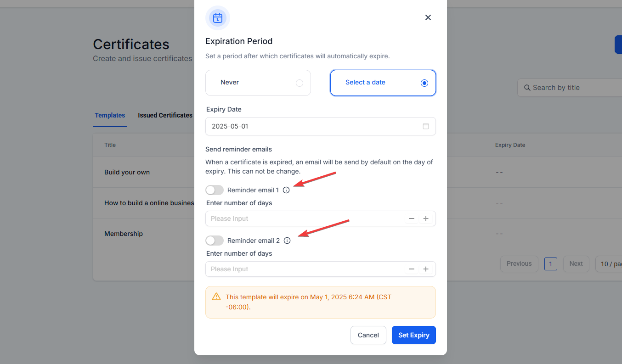Open the calendar icon in Expiry Date
622x364 pixels.
point(426,126)
